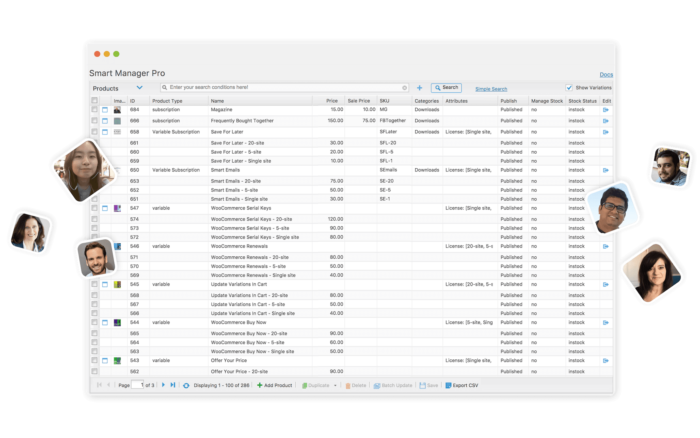Open the Simple Search link
The width and height of the screenshot is (700, 438).
pyautogui.click(x=491, y=89)
